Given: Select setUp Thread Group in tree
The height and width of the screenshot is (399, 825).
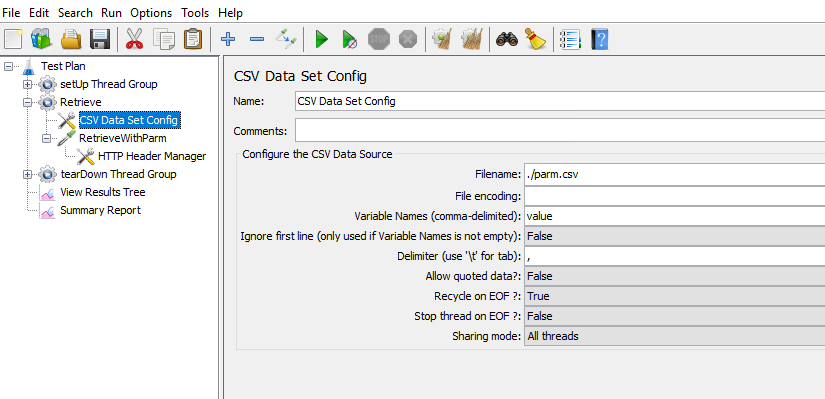Looking at the screenshot, I should click(x=108, y=84).
